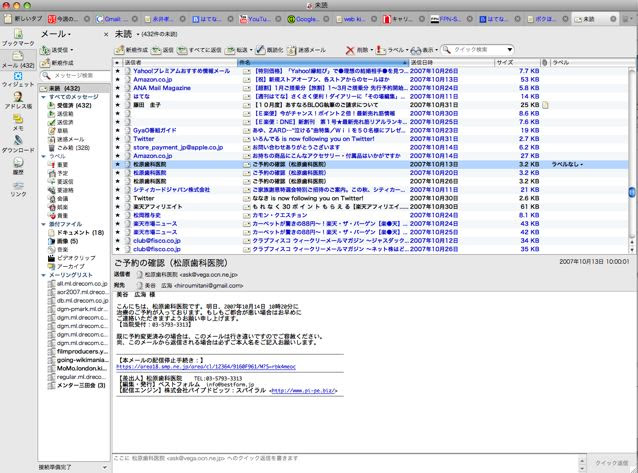Image resolution: width=638 pixels, height=473 pixels.
Task: Collapse the すべてのメッセージ tree section
Action: 44,97
